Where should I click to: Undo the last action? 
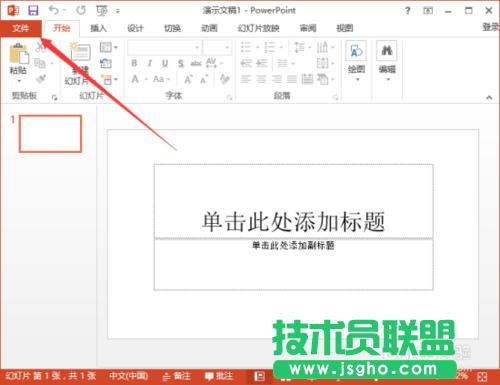point(53,10)
